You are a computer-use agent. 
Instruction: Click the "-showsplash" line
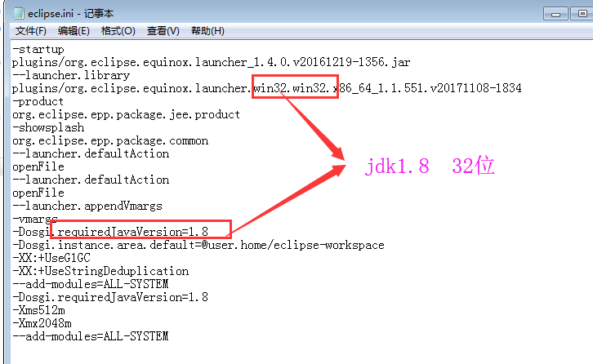point(48,128)
